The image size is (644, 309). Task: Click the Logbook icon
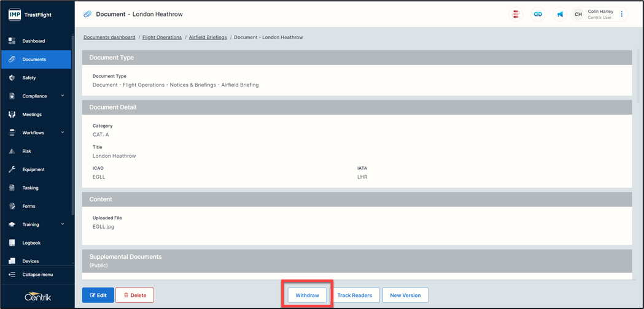pos(12,243)
